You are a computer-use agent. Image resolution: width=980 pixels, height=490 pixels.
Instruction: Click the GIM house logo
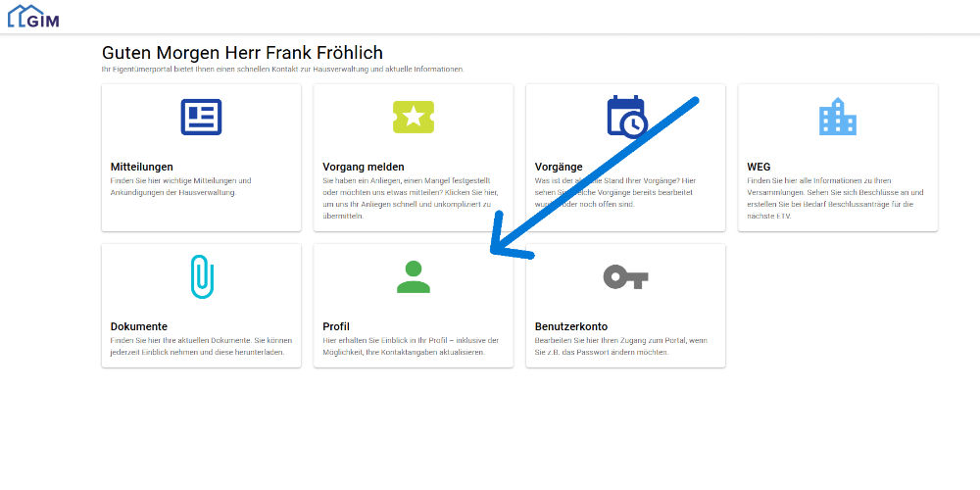coord(33,17)
